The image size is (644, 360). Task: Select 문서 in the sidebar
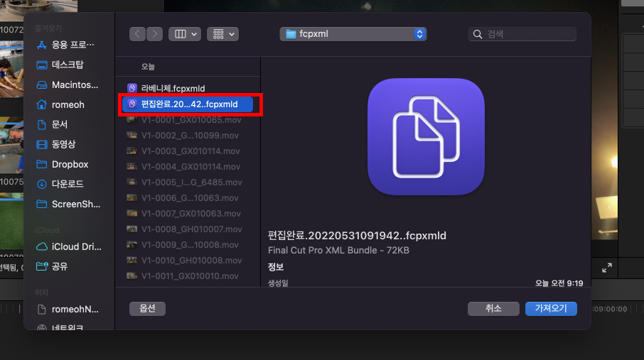(52, 124)
